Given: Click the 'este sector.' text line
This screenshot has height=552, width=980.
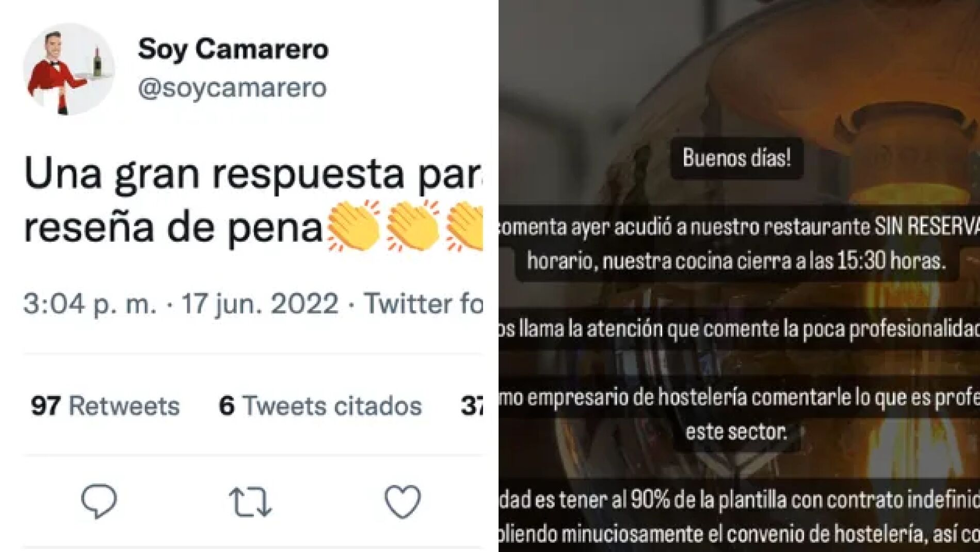Looking at the screenshot, I should (x=736, y=431).
